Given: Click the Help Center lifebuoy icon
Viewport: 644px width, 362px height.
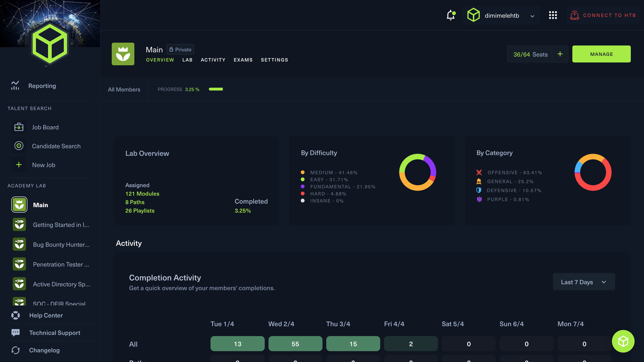Looking at the screenshot, I should coord(16,315).
